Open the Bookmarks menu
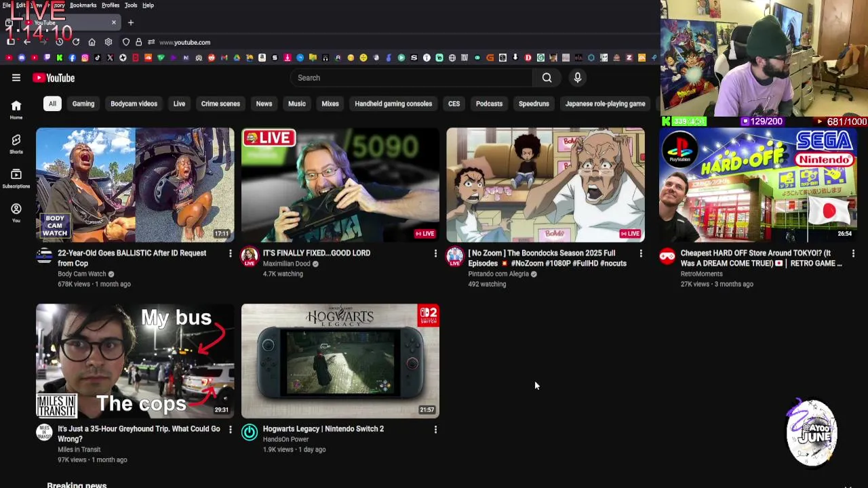Viewport: 868px width, 488px height. (x=83, y=5)
